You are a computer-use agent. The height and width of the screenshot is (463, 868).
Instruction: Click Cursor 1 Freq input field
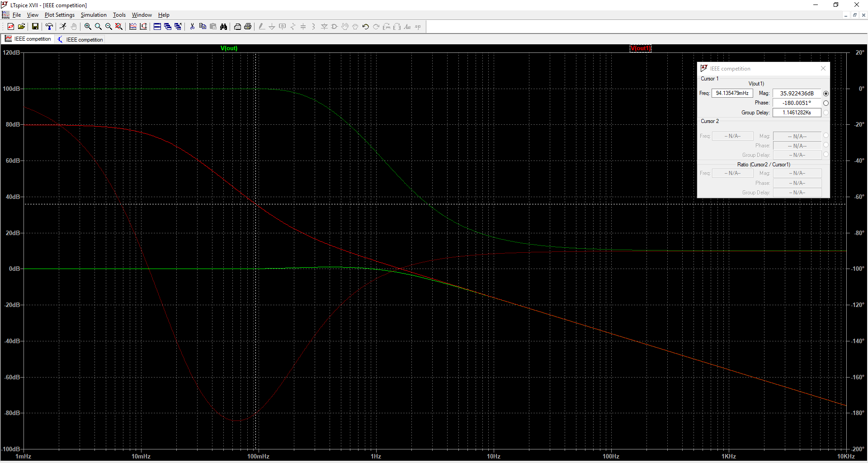point(732,93)
